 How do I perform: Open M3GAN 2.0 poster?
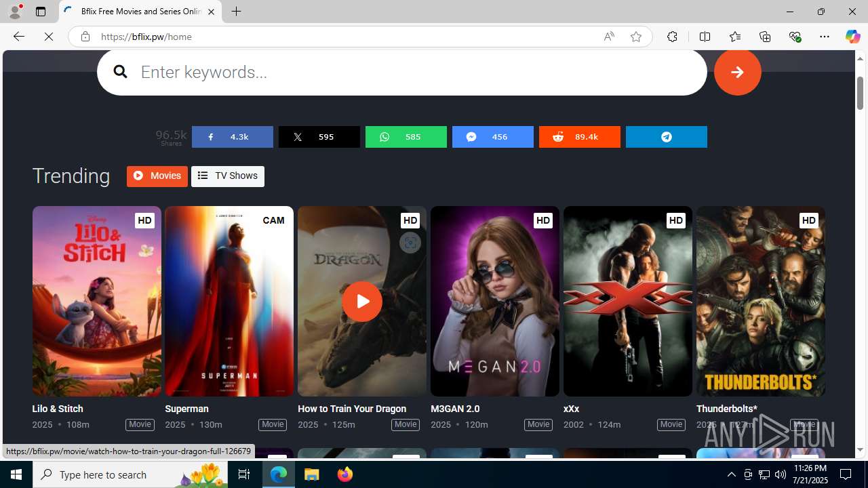coord(495,301)
